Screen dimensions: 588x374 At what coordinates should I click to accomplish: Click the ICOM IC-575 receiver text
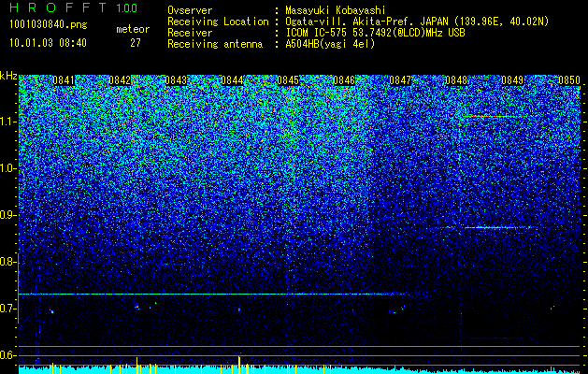(375, 33)
